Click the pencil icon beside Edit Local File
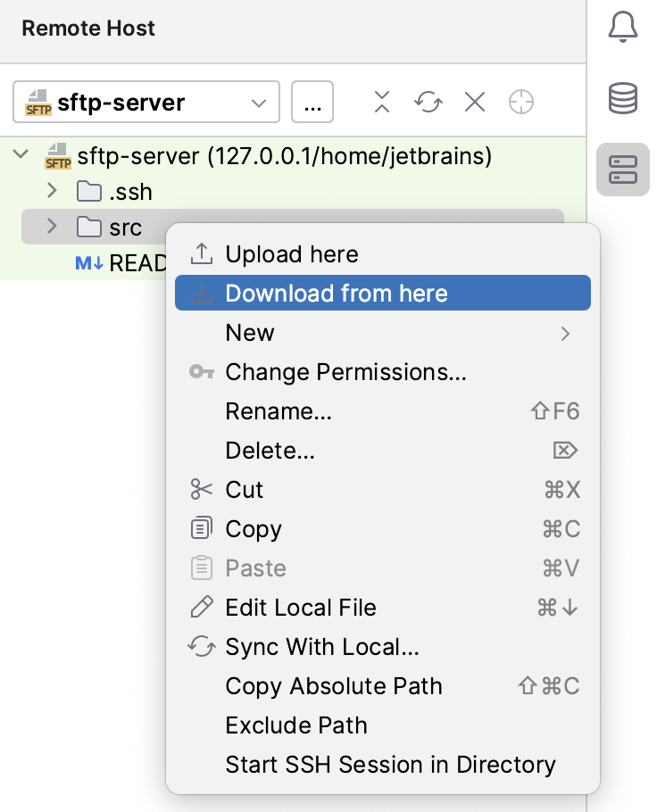657x812 pixels. [202, 607]
